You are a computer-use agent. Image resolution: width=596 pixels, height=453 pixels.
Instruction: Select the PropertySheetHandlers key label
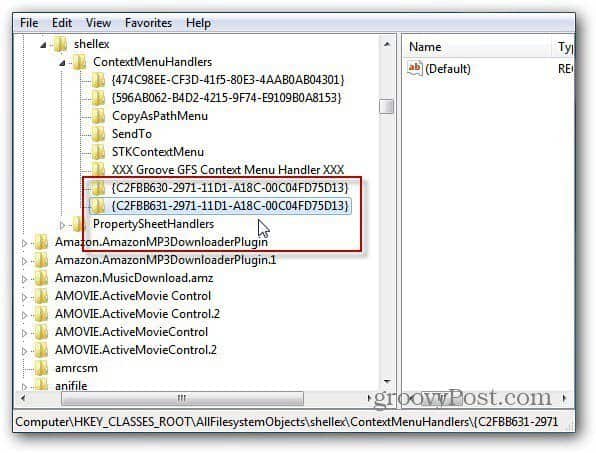pyautogui.click(x=153, y=224)
